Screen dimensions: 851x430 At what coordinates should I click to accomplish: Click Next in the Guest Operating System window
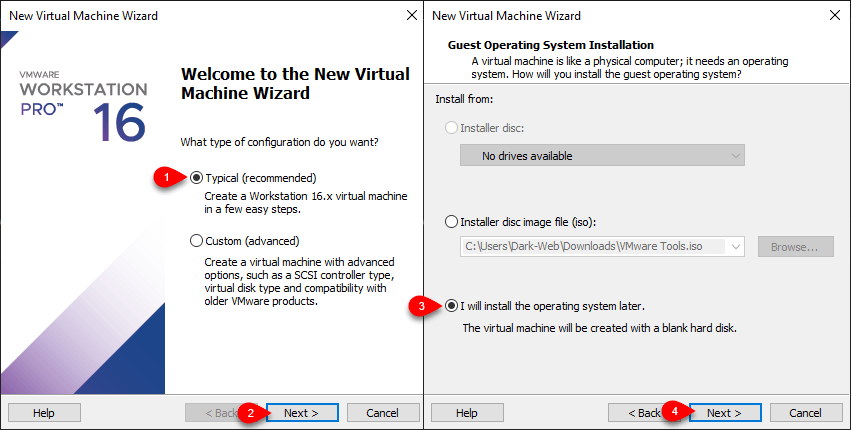tap(724, 413)
